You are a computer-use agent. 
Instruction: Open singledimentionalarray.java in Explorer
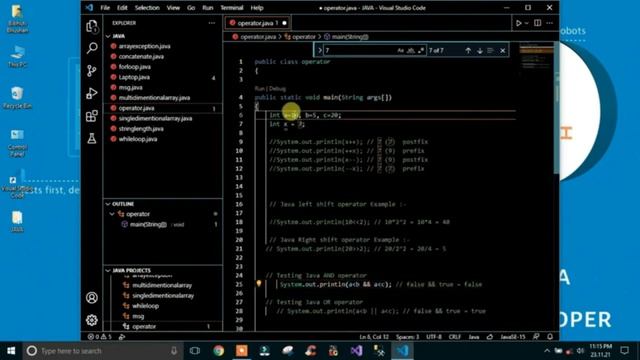pyautogui.click(x=156, y=118)
